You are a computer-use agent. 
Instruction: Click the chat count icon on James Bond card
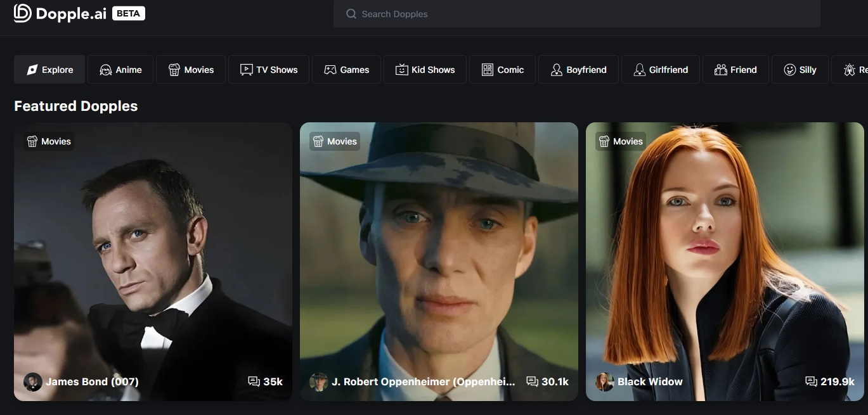pyautogui.click(x=254, y=381)
